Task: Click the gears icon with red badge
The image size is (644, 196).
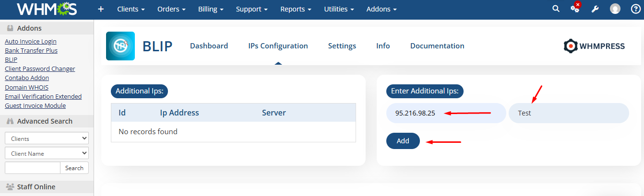Action: click(575, 9)
